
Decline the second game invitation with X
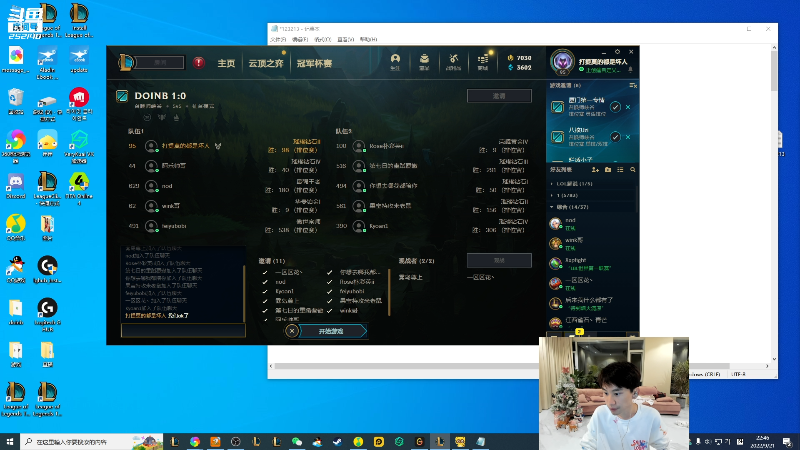[628, 137]
